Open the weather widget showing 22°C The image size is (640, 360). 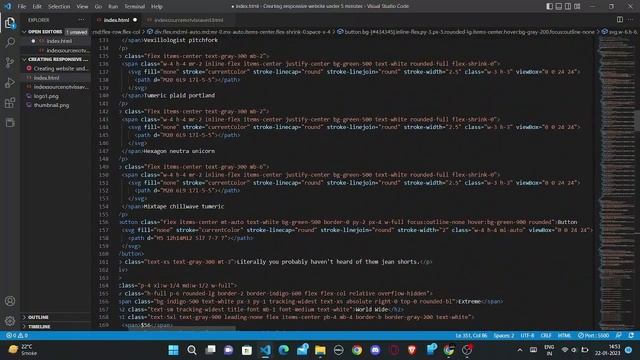pos(23,350)
